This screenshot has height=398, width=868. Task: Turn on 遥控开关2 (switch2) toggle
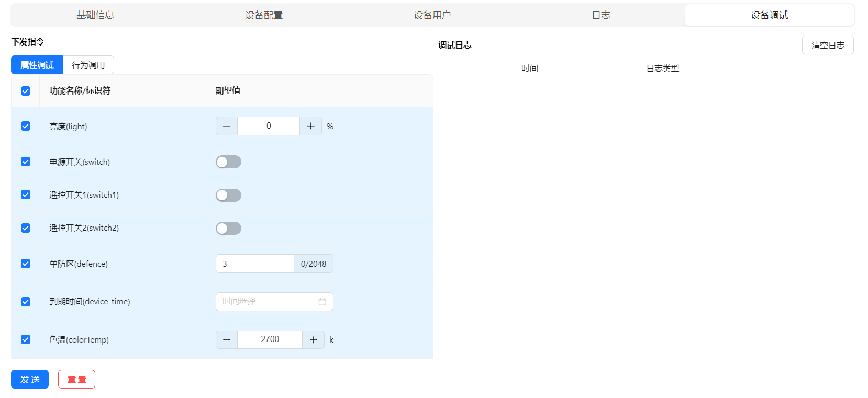coord(228,229)
